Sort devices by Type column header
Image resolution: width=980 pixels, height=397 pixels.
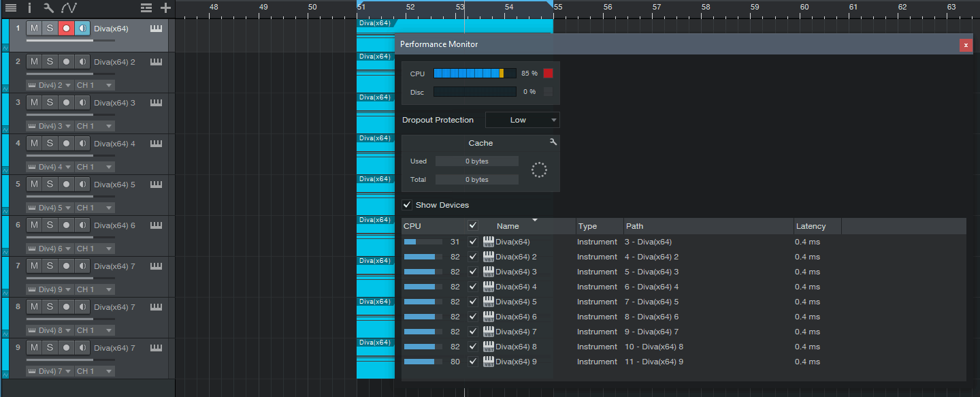pyautogui.click(x=600, y=226)
